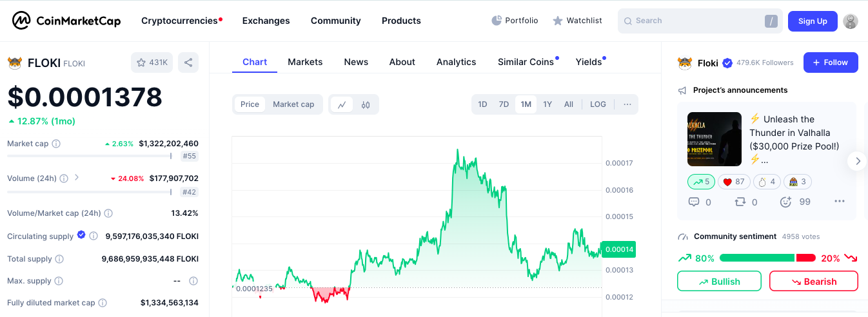This screenshot has height=317, width=868.
Task: Click the emoji reaction showing 3
Action: pyautogui.click(x=798, y=182)
